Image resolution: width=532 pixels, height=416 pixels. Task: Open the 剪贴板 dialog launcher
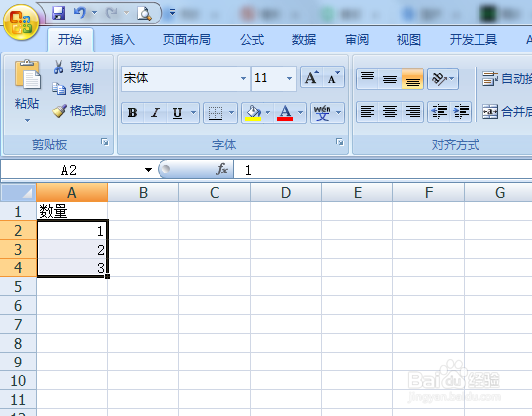point(105,142)
